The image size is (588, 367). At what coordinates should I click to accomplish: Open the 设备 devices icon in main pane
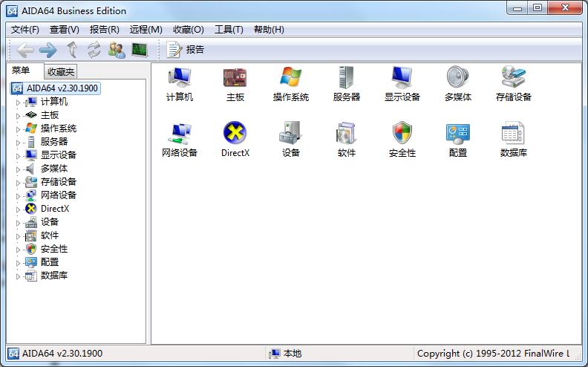(290, 133)
